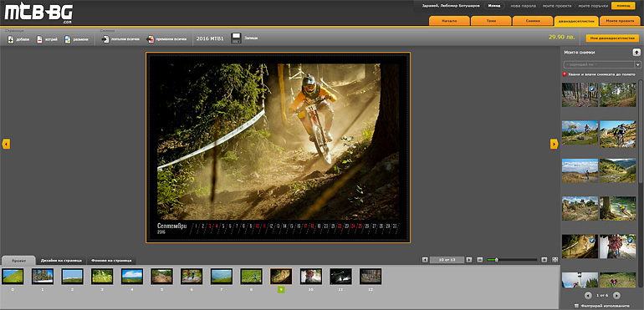Switch to the Фонове на страница tab

tap(111, 261)
